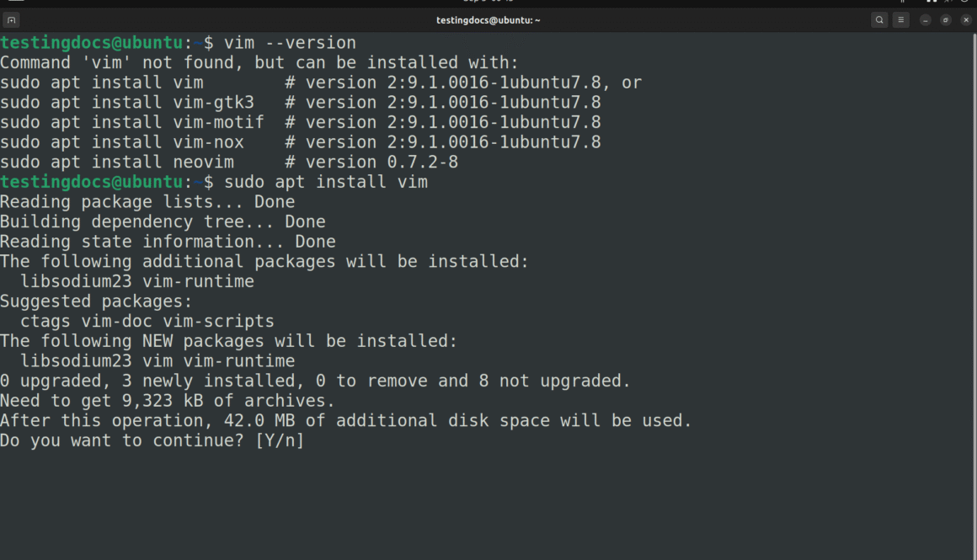977x560 pixels.
Task: Open the terminal hamburger menu
Action: coord(901,20)
